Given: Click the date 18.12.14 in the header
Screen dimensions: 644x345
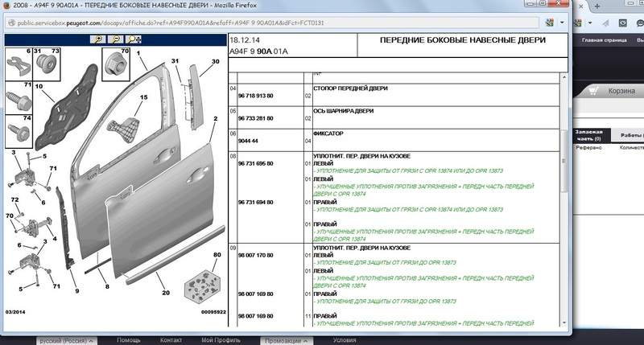Looking at the screenshot, I should click(245, 39).
